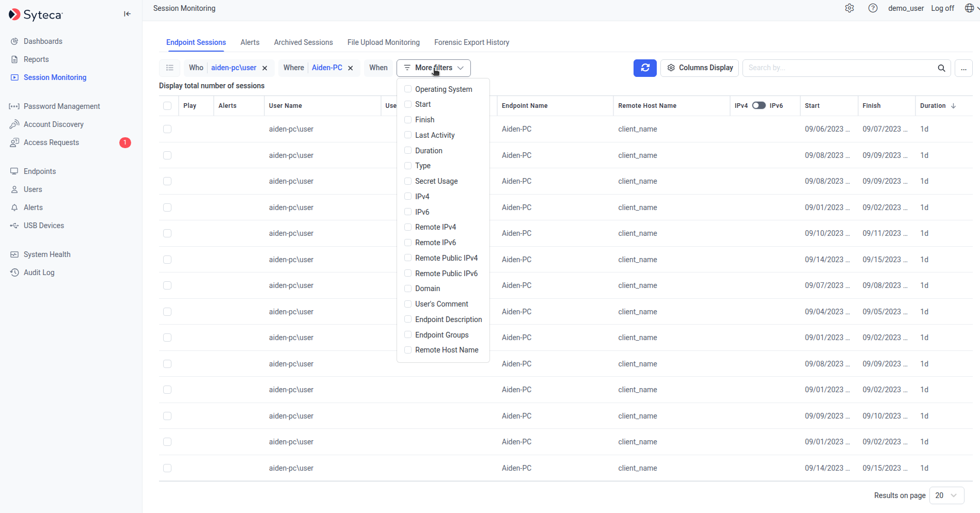Click the Columns Display button
Screen dimensions: 980x513
[x=700, y=68]
